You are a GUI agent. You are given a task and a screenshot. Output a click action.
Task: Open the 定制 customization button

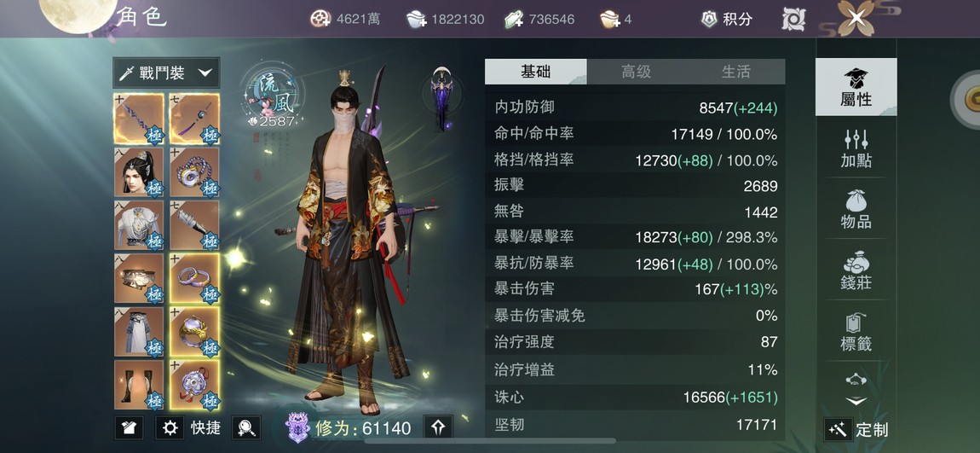(856, 429)
